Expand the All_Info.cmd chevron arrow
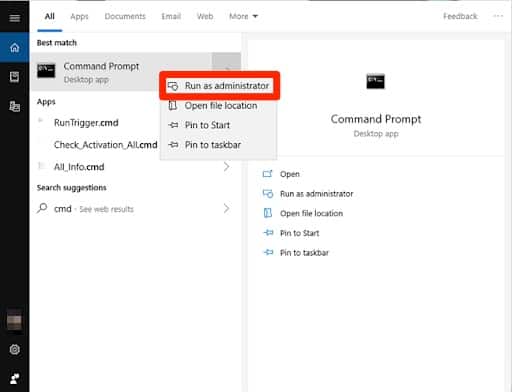The height and width of the screenshot is (392, 512). pos(227,166)
